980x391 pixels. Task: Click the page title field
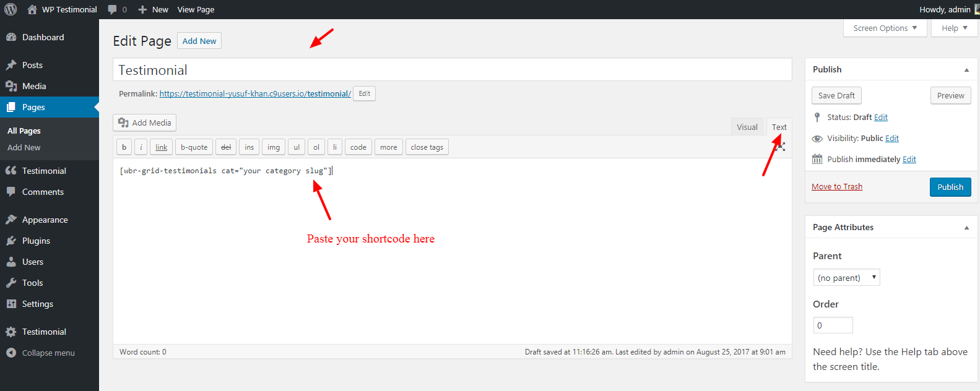pyautogui.click(x=453, y=70)
